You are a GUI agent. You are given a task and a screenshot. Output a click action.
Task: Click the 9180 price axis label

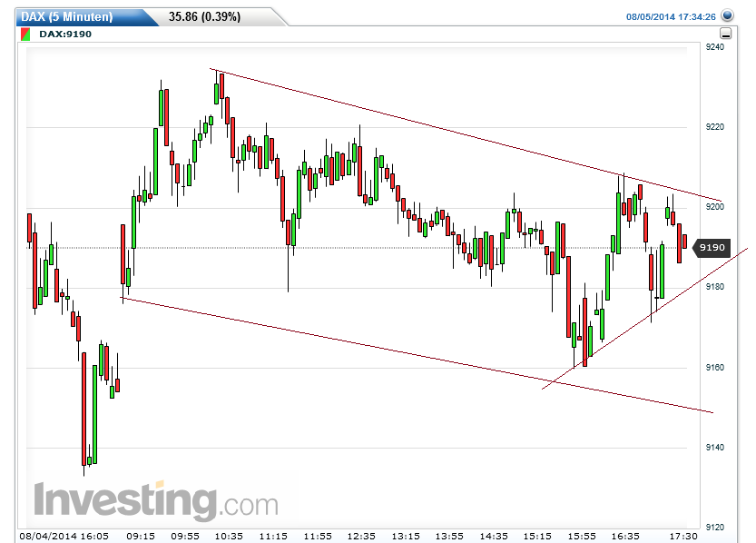[714, 287]
